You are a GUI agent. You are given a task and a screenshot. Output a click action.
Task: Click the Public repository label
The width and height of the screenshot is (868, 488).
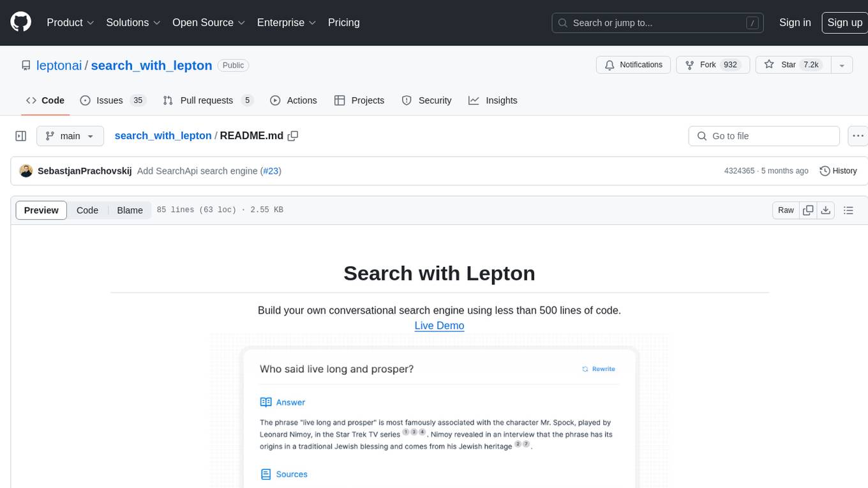point(233,65)
